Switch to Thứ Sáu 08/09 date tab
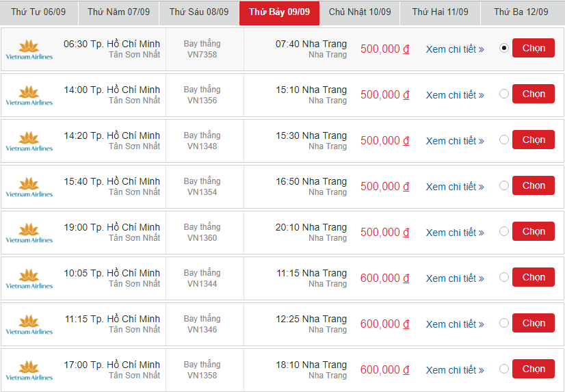This screenshot has height=392, width=565. 199,12
